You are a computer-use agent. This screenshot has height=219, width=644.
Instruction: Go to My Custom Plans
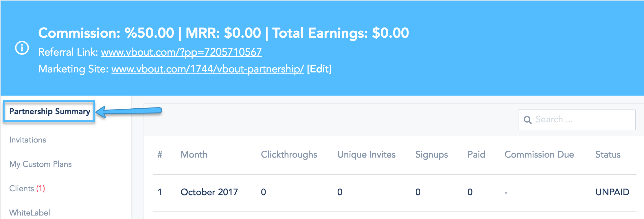(41, 164)
